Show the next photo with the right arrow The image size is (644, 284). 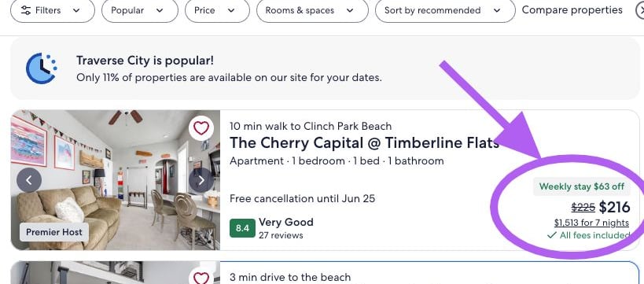201,180
